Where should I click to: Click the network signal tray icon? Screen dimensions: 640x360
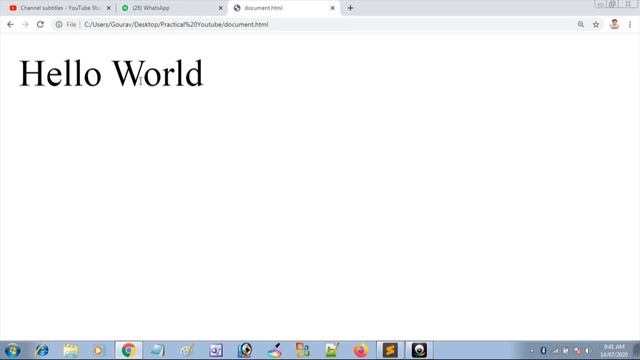coord(555,351)
